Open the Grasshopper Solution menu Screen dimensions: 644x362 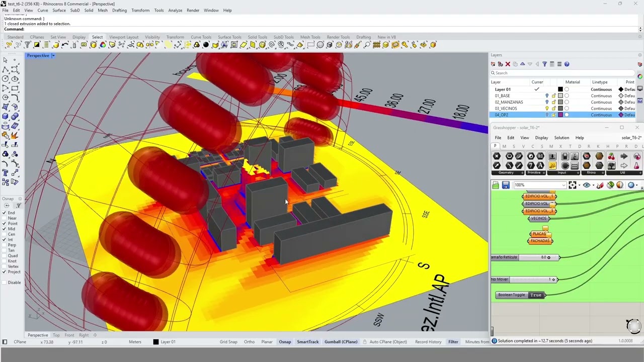coord(561,138)
